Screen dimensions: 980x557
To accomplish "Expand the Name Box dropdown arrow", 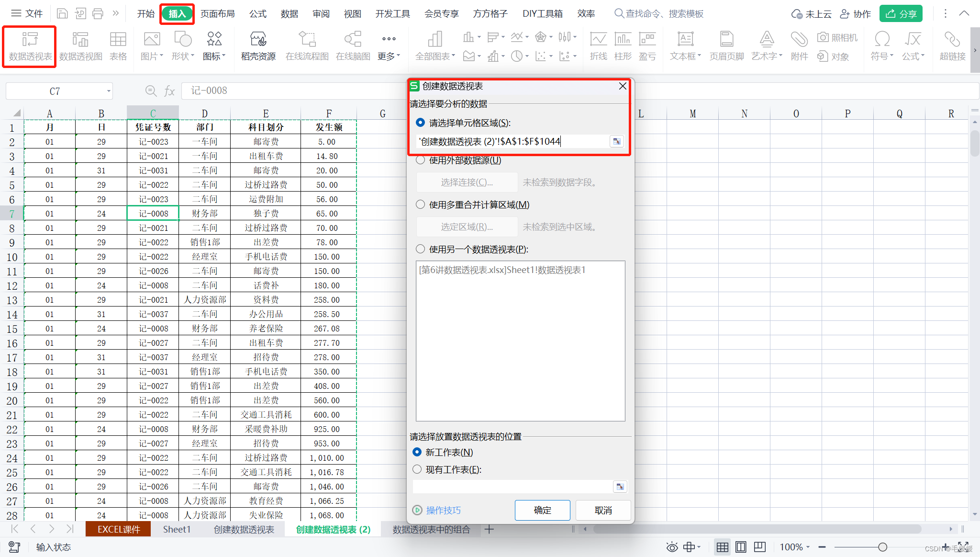I will tap(109, 91).
